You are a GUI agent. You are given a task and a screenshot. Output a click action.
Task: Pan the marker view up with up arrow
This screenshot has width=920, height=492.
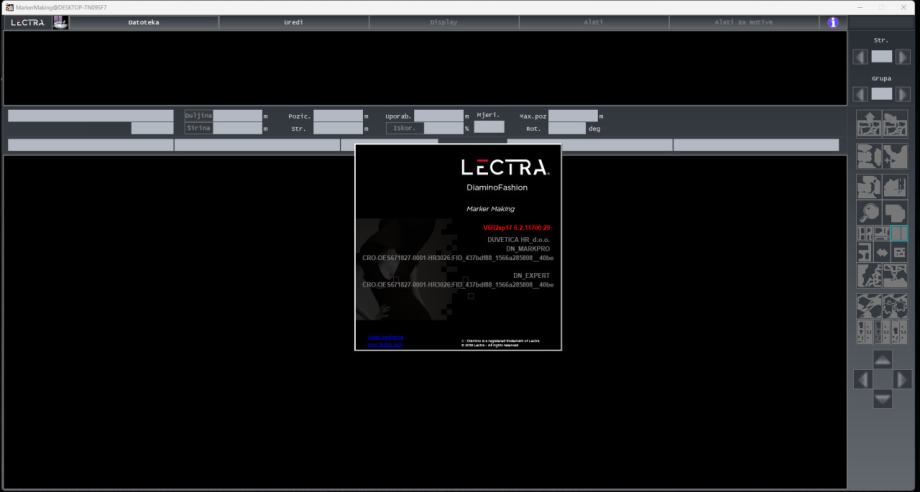pyautogui.click(x=882, y=359)
